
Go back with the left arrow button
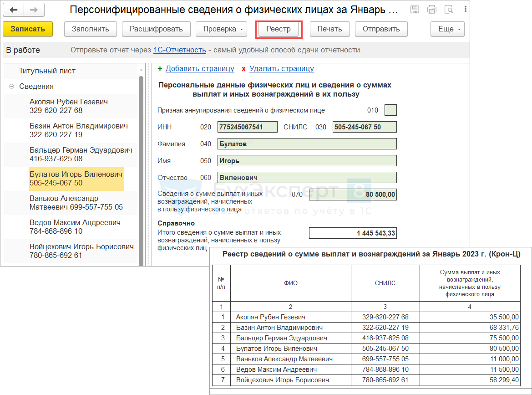coord(14,10)
